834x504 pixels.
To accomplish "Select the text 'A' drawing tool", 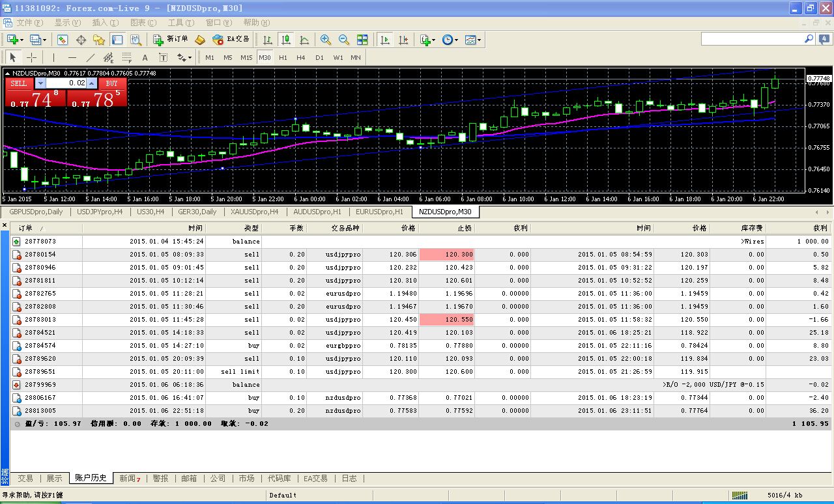I will [145, 57].
